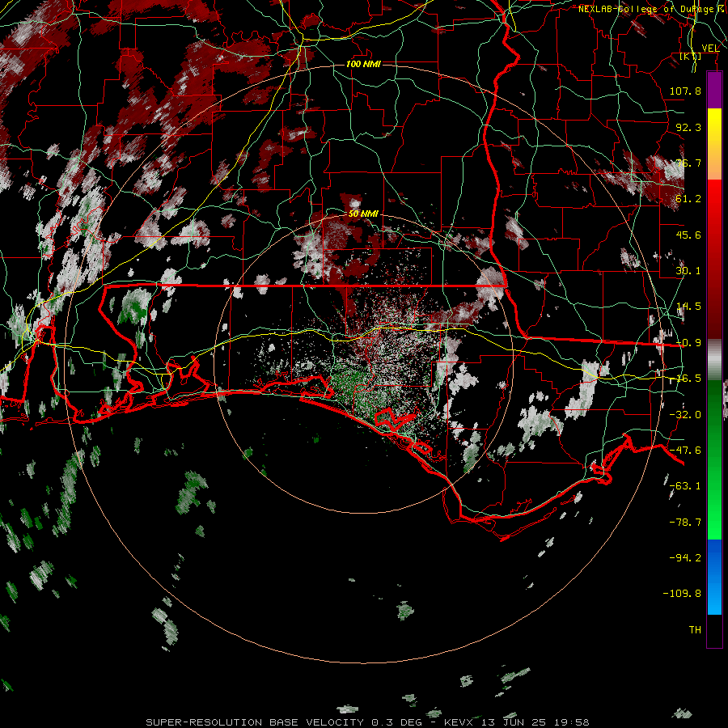Click the SUPER-RESOLUTION BASE VELOCITY footer text
This screenshot has height=728, width=728.
[255, 722]
